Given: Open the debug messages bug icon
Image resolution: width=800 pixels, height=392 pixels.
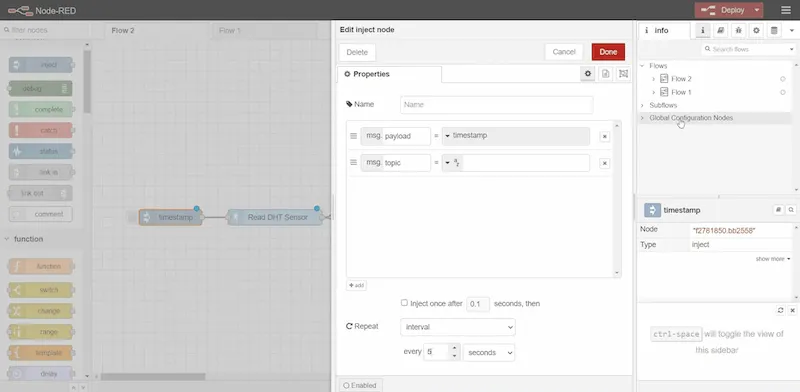Looking at the screenshot, I should click(738, 31).
